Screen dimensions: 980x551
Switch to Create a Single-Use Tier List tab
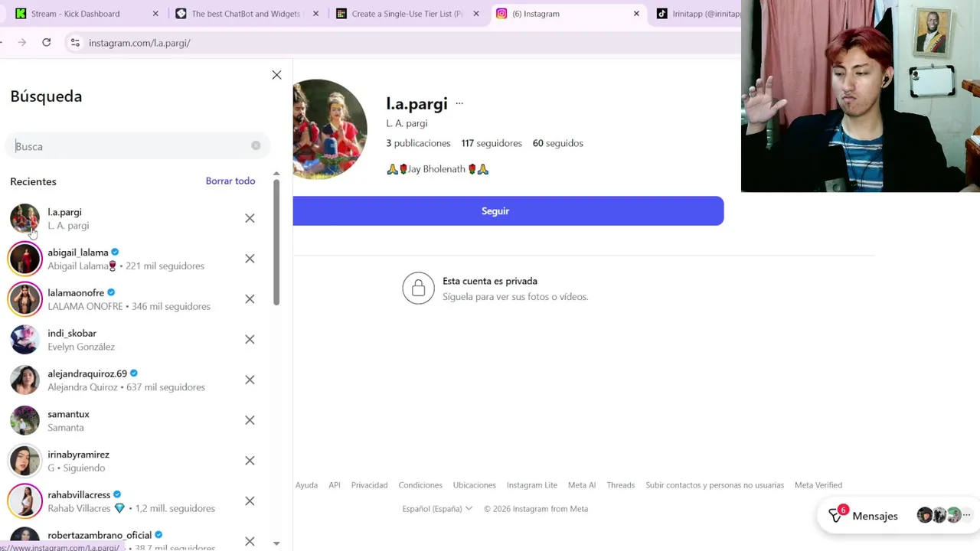pos(406,14)
